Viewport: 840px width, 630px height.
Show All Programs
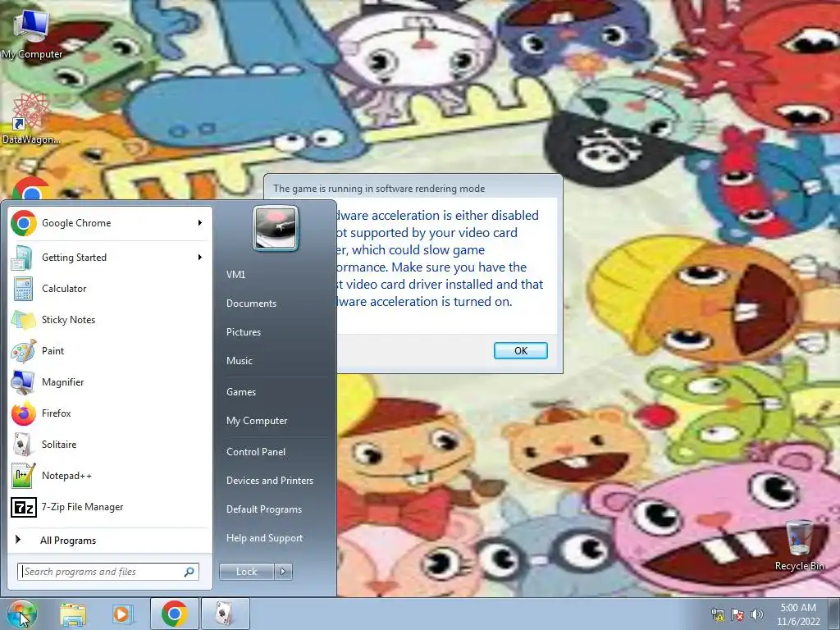(x=110, y=540)
